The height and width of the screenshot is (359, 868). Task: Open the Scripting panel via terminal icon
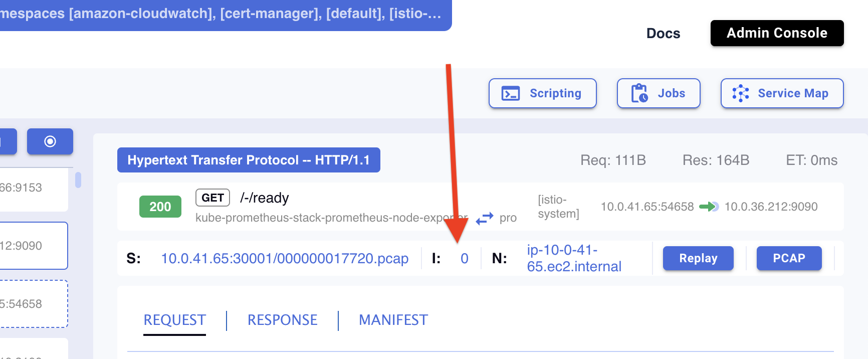coord(511,93)
